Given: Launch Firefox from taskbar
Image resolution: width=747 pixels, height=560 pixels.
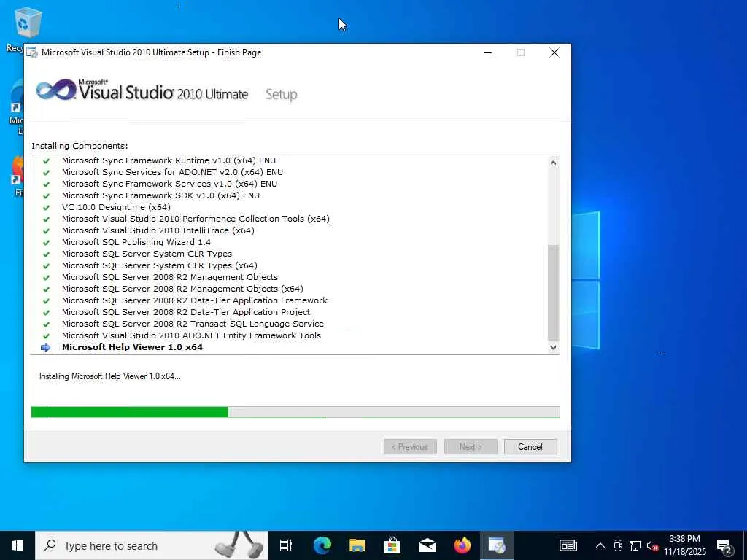Looking at the screenshot, I should pos(462,545).
